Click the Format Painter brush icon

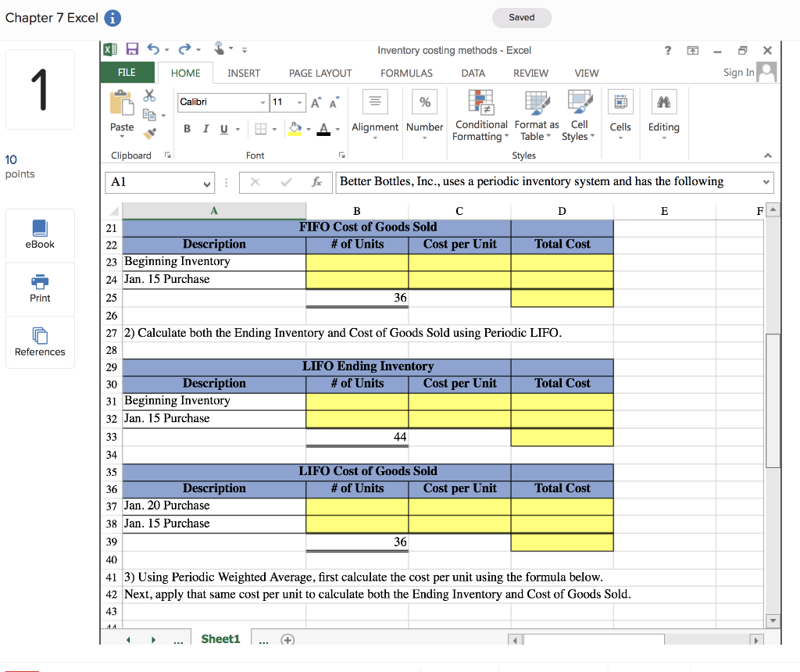point(149,134)
